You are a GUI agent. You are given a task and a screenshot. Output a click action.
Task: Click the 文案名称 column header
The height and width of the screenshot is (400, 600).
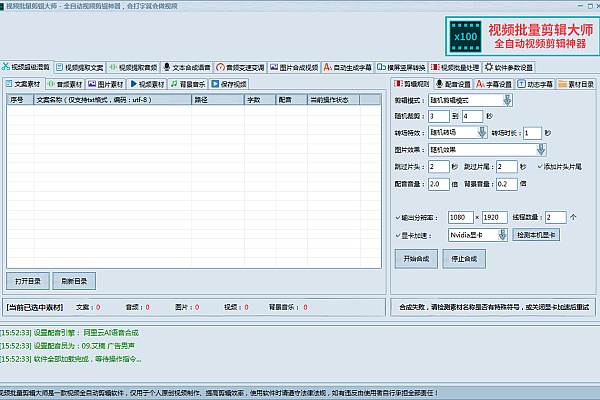[112, 100]
